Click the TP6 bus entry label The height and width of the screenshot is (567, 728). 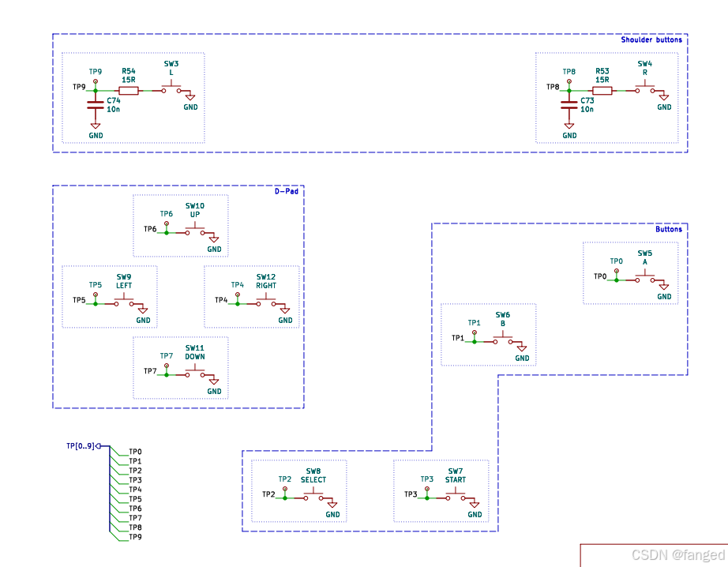point(135,509)
